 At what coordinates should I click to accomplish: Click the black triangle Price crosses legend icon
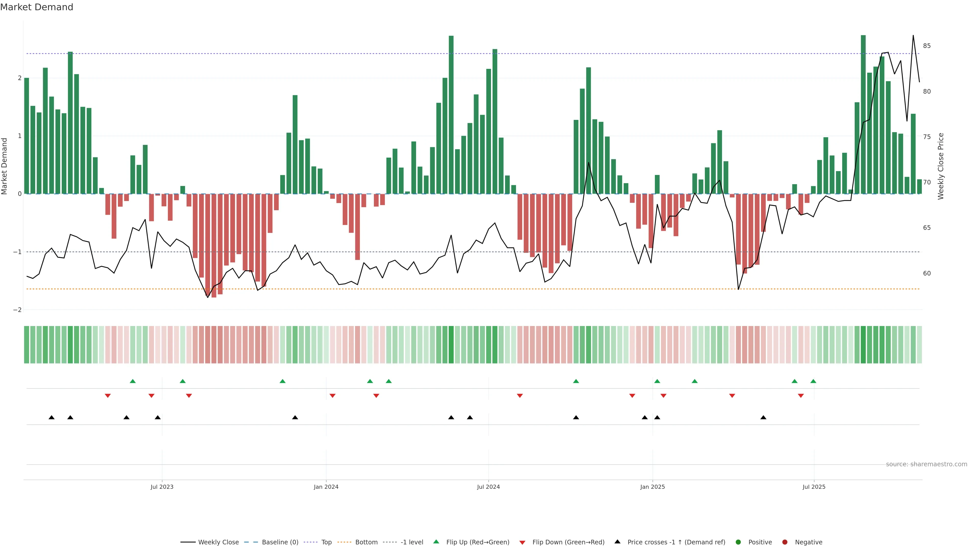617,542
